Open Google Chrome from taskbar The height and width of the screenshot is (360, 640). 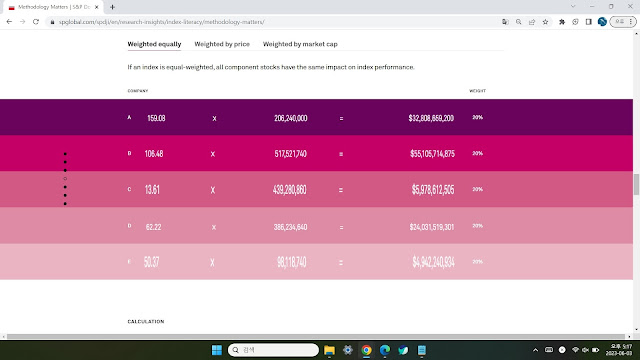pyautogui.click(x=367, y=350)
